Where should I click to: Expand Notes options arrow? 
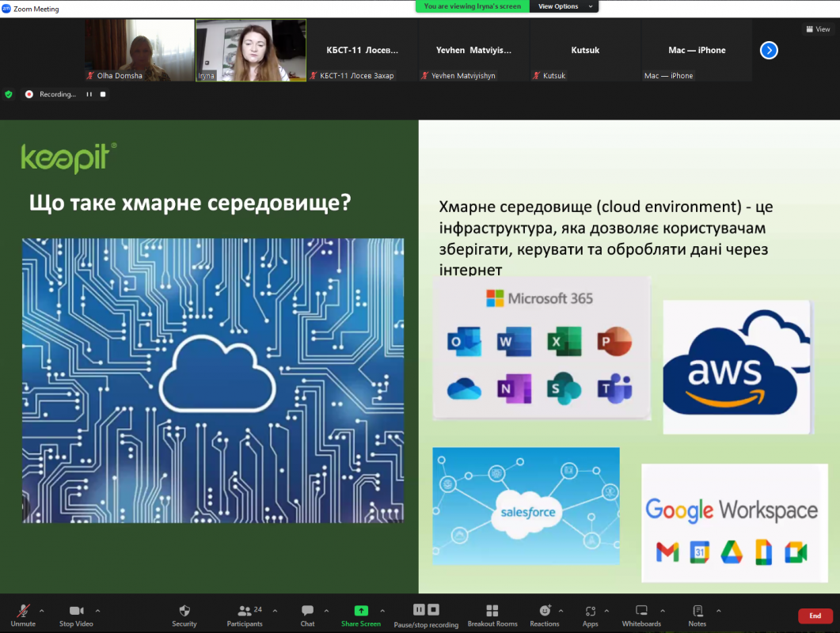718,611
